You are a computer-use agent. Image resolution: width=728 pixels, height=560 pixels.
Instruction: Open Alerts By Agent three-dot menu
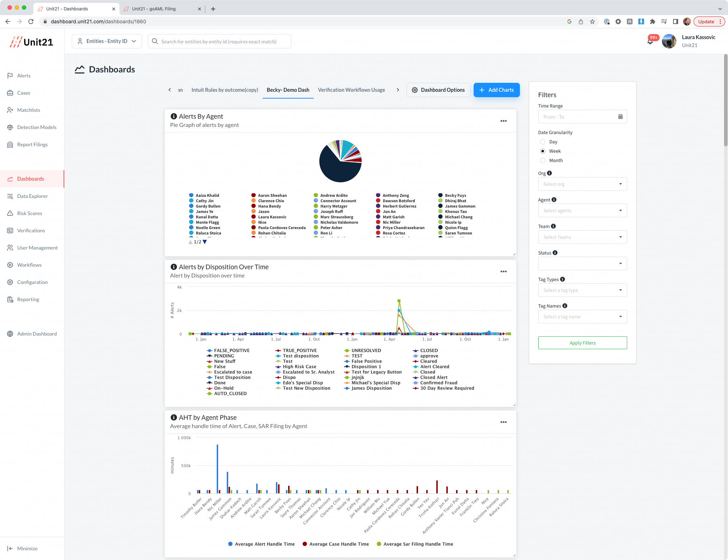[x=503, y=121]
